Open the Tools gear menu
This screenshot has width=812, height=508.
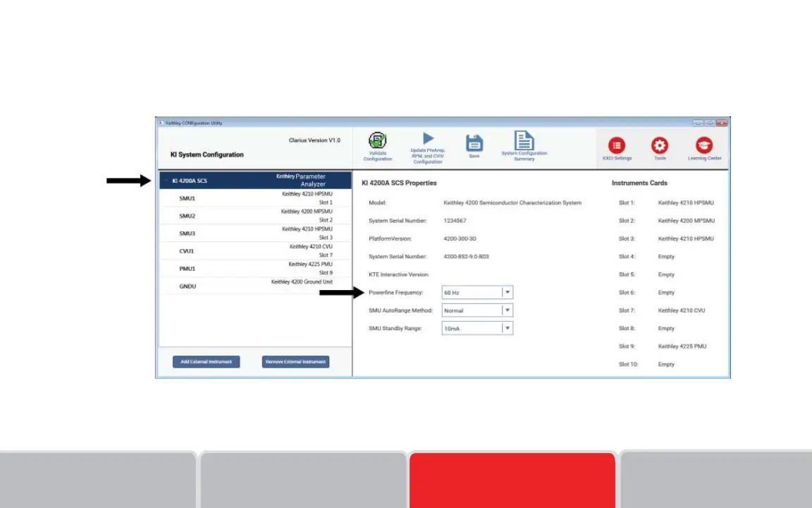(660, 149)
